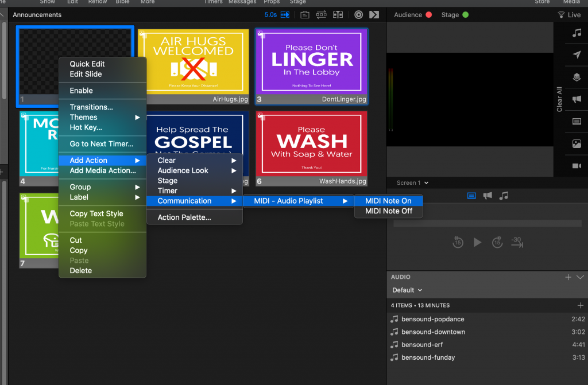Select bensound-popdance track
588x385 pixels.
[487, 319]
